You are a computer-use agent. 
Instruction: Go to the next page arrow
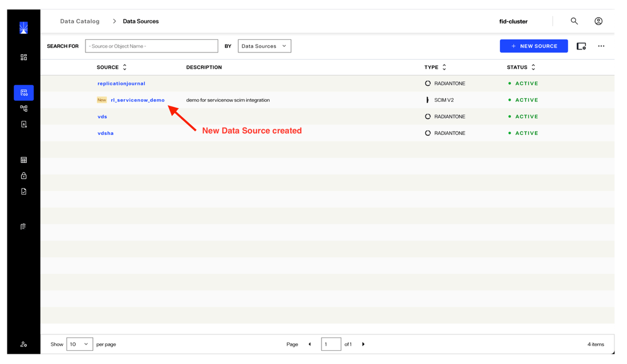[363, 344]
